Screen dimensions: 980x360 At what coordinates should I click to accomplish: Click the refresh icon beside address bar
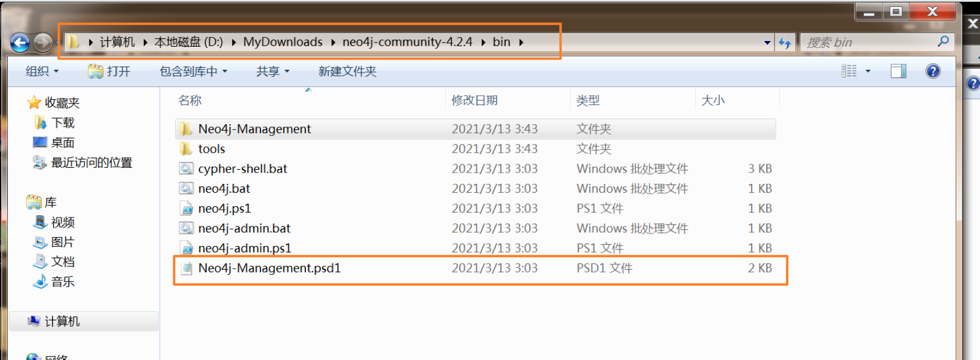tap(785, 43)
